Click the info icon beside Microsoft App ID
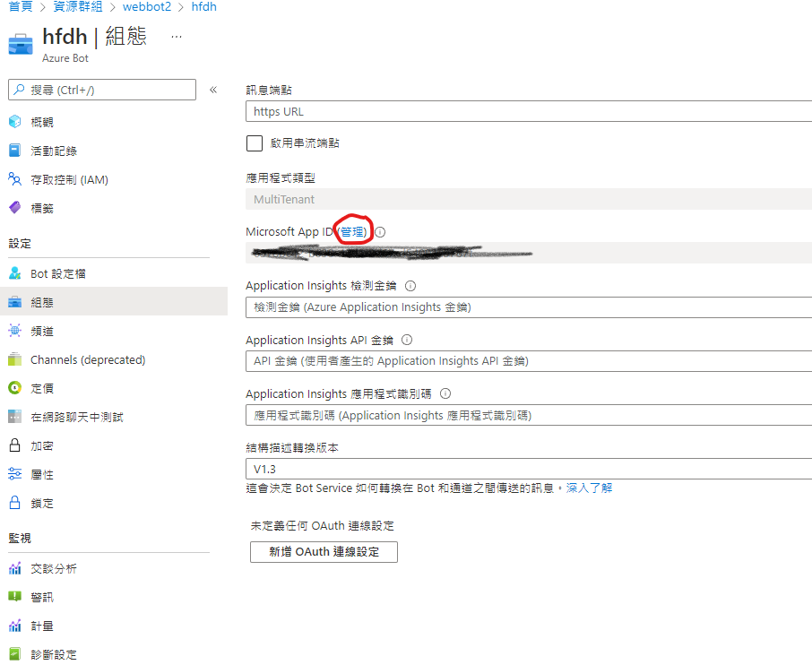The image size is (812, 665). point(380,232)
